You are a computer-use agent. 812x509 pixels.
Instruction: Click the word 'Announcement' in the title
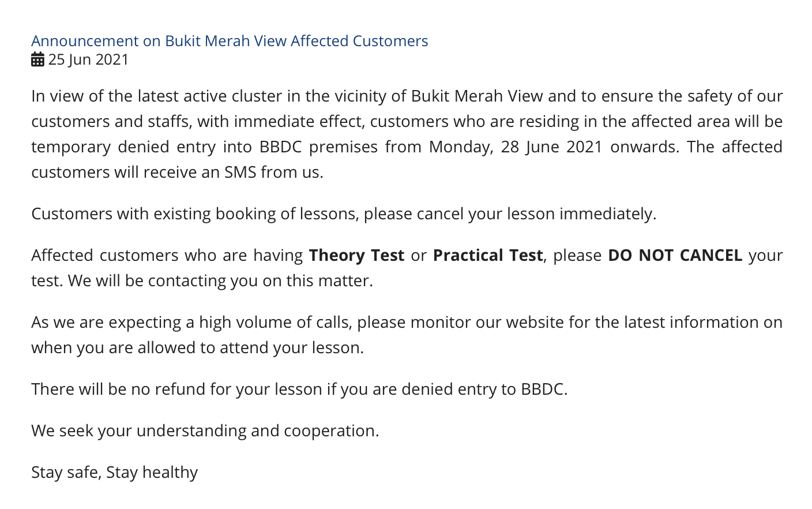point(85,41)
